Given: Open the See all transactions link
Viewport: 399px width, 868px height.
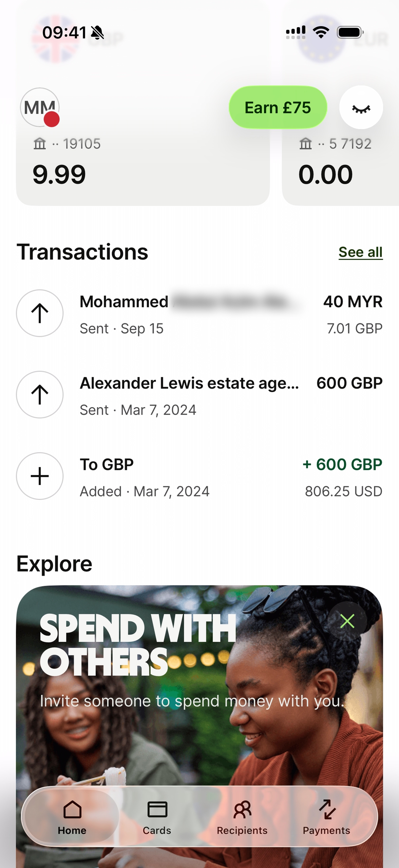Looking at the screenshot, I should tap(360, 252).
